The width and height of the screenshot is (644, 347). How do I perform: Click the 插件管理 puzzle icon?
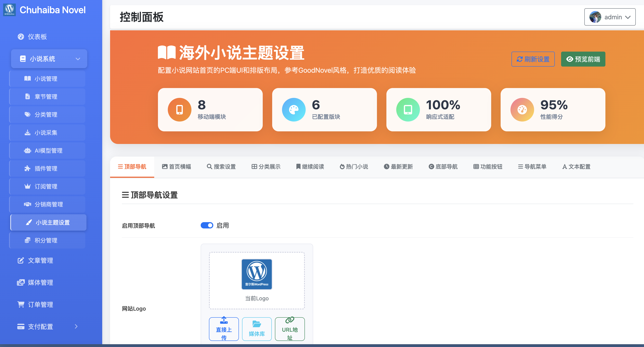pyautogui.click(x=28, y=169)
